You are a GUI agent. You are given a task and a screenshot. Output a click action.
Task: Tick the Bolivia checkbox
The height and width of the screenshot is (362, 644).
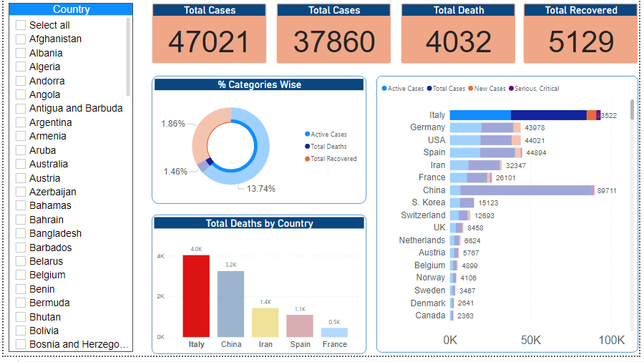pos(21,331)
